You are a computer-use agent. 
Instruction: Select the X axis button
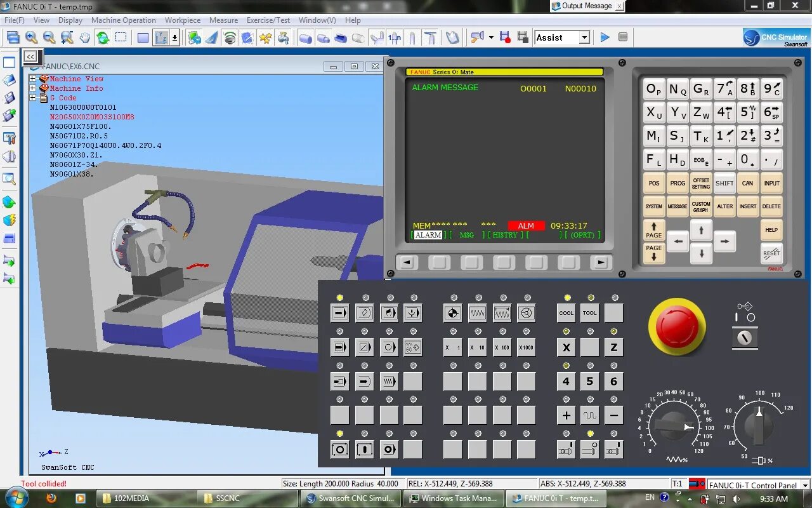(566, 347)
